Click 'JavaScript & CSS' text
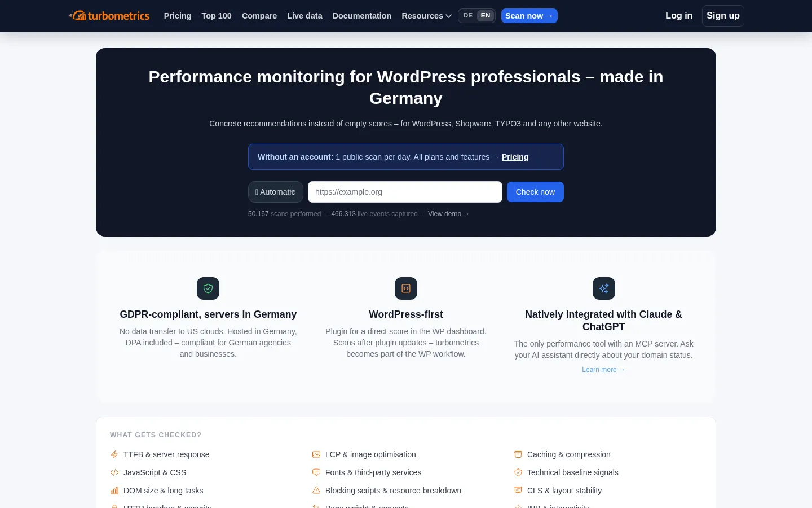Screen dimensions: 812x508 pyautogui.click(x=155, y=472)
